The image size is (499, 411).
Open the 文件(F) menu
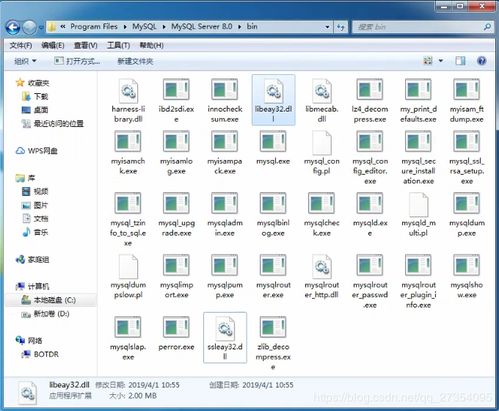click(x=21, y=45)
